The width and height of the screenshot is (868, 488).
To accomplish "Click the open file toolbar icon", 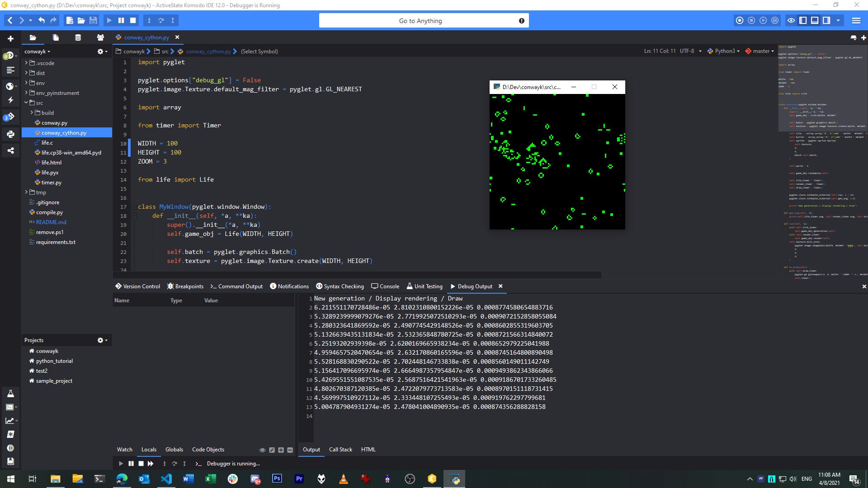I will click(81, 20).
